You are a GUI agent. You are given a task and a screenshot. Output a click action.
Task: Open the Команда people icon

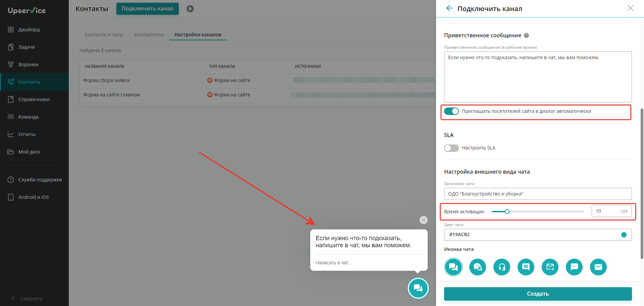[x=11, y=117]
